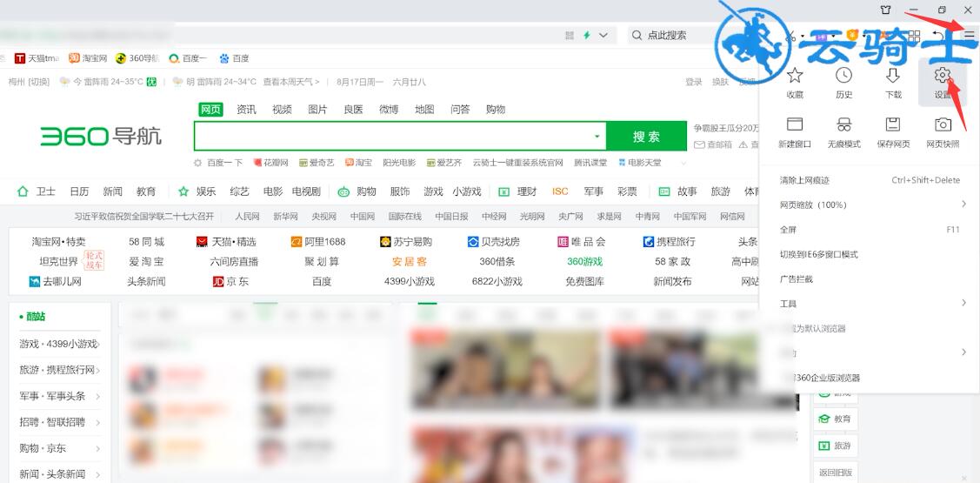Click the 教育 icon button at right sidebar
The height and width of the screenshot is (483, 980).
(836, 419)
